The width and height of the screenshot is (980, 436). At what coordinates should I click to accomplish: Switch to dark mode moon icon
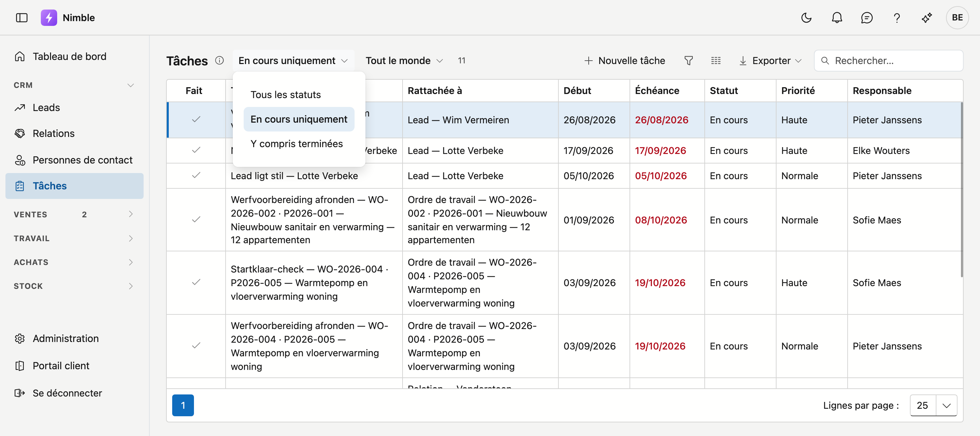(x=806, y=17)
